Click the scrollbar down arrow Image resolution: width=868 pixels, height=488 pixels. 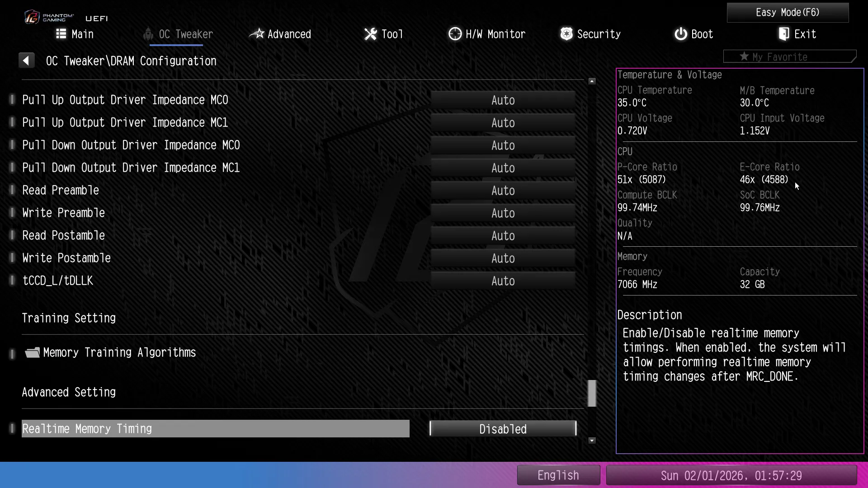(x=592, y=441)
